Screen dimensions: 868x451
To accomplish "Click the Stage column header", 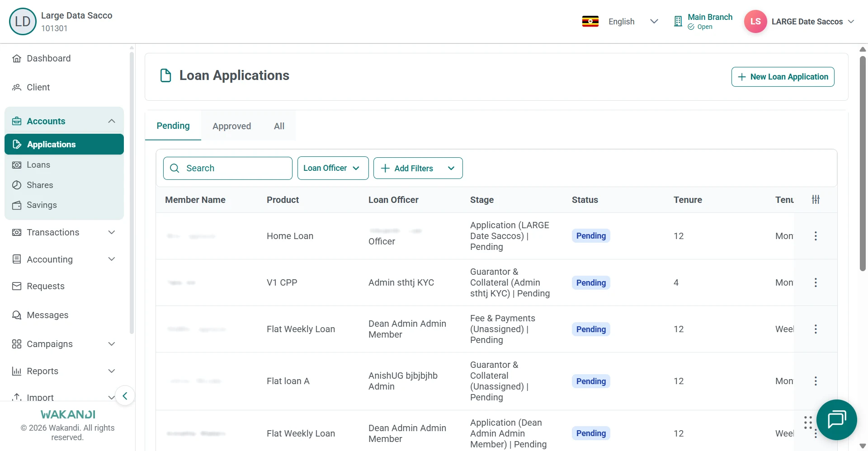I will [482, 200].
